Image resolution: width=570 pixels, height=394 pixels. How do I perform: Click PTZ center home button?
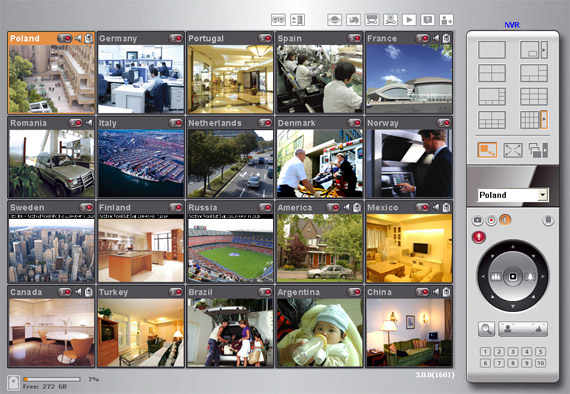513,277
